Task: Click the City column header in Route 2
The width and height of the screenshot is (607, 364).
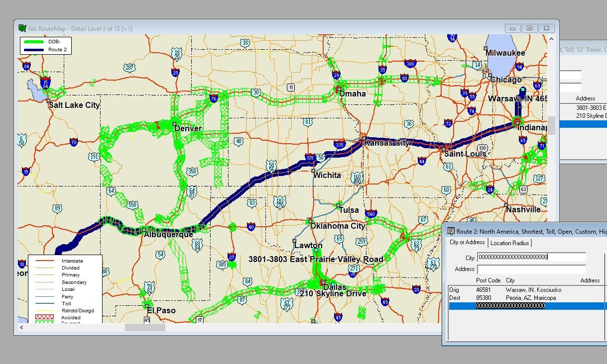Action: pos(510,280)
